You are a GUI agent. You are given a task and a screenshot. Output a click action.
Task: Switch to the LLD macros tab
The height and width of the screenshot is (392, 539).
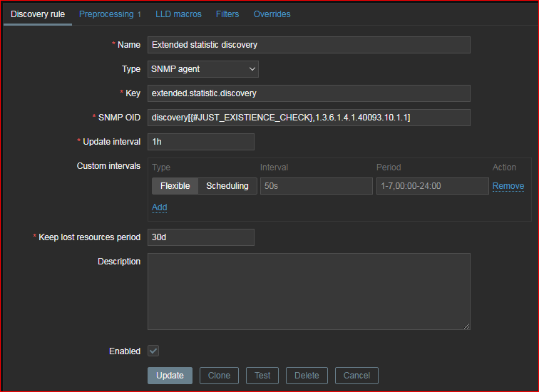point(178,14)
